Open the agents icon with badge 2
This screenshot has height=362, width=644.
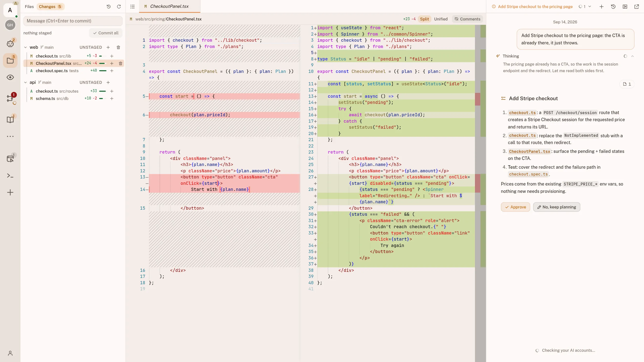tap(10, 43)
